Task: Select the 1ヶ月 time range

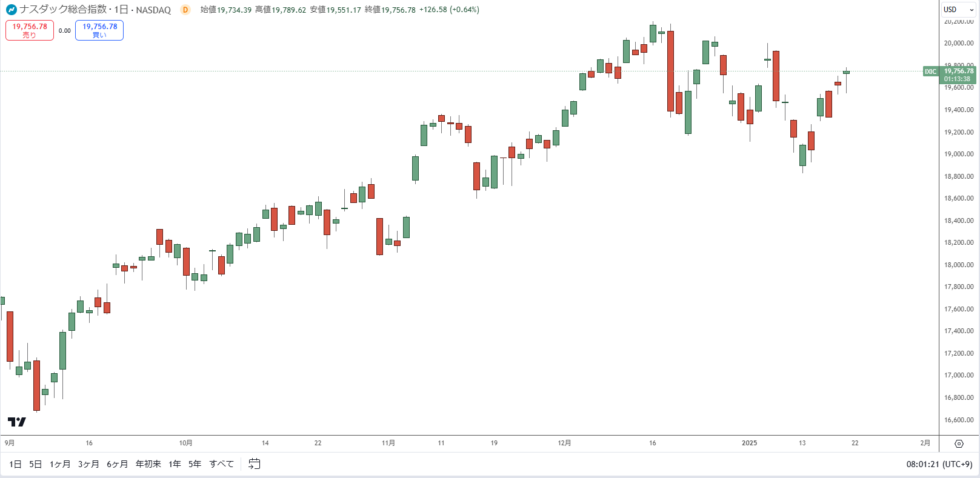Action: [x=60, y=464]
